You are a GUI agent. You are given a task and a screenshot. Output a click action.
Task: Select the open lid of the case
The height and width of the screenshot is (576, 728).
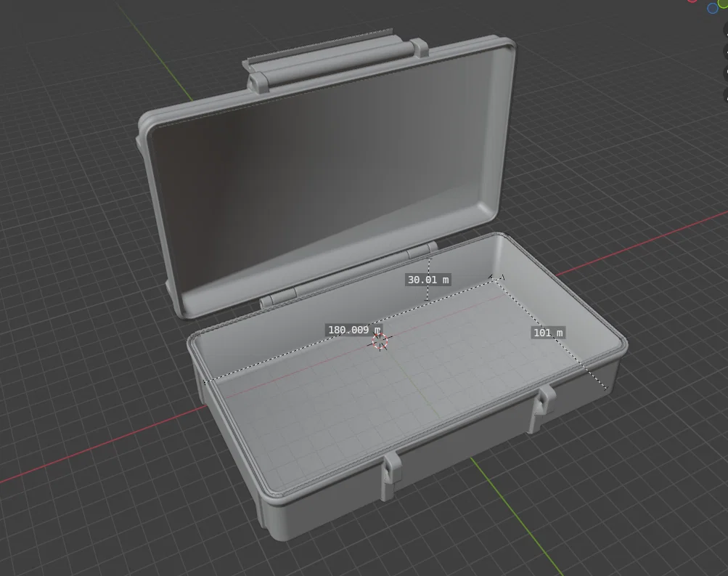coord(325,177)
